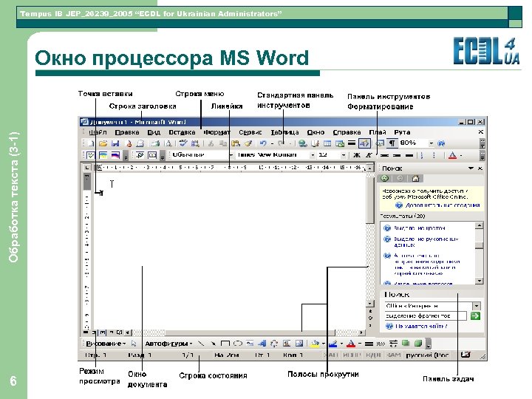Click the green Start Search arrow button

[475, 316]
